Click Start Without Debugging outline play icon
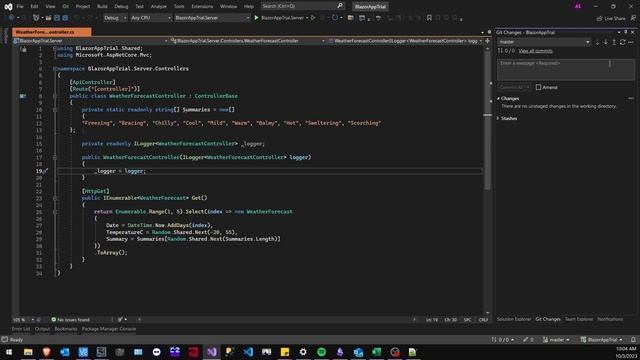Image resolution: width=640 pixels, height=360 pixels. click(313, 18)
